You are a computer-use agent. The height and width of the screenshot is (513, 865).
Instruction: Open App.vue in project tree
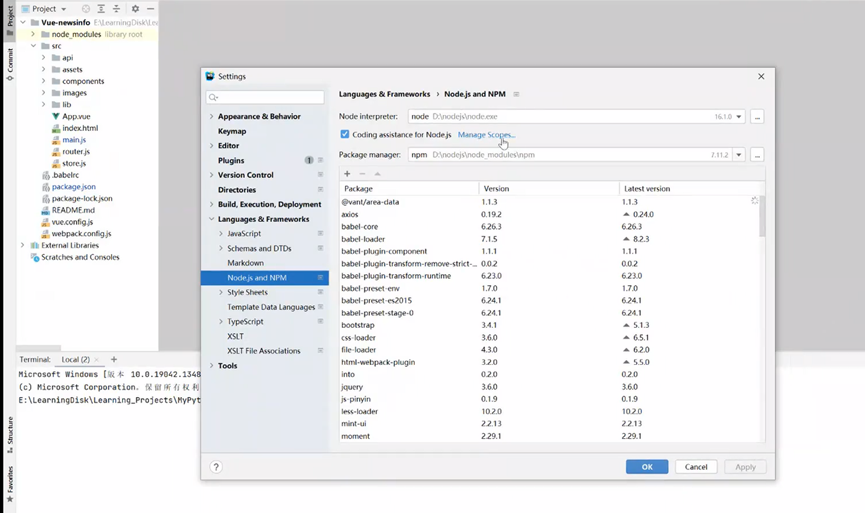pos(76,116)
